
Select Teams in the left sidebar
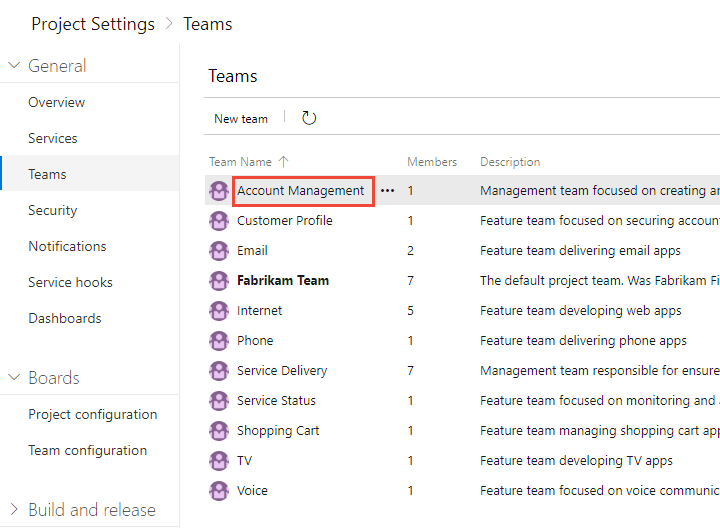point(47,174)
